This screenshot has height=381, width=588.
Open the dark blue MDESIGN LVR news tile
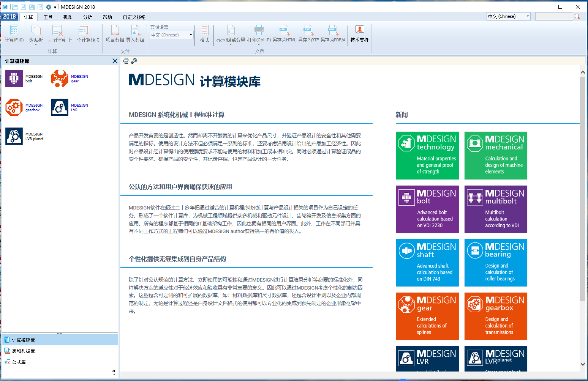(x=427, y=359)
